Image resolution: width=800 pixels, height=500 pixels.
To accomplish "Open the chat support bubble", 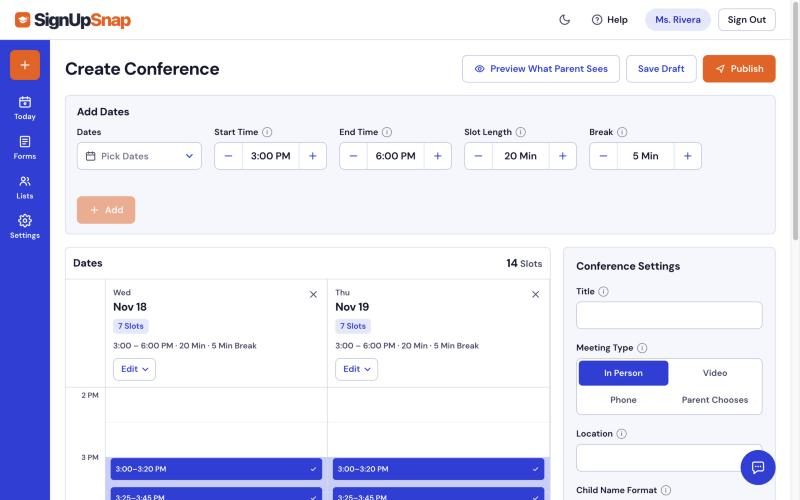I will [x=758, y=467].
